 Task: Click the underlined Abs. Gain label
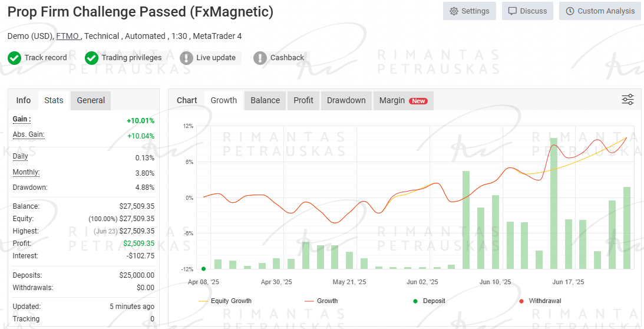[28, 134]
